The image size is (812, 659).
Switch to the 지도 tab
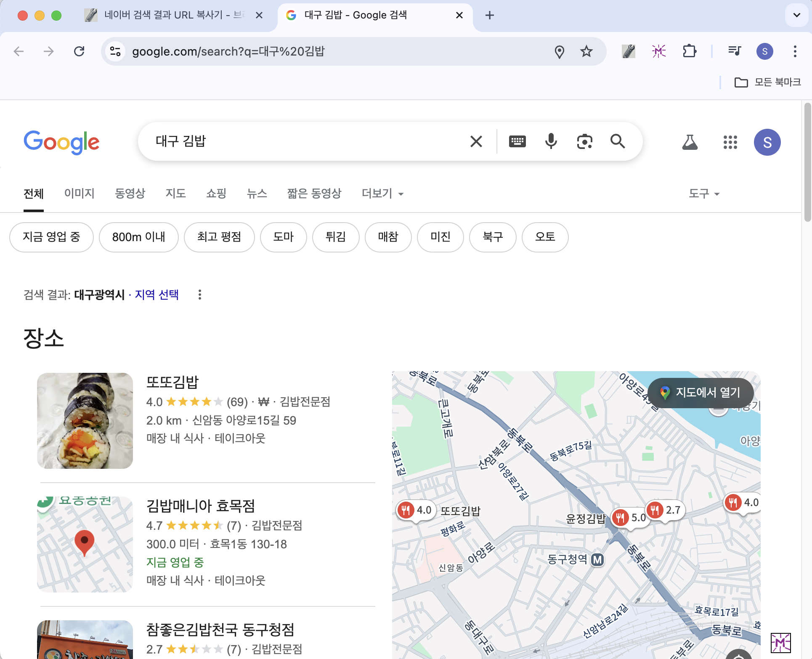pyautogui.click(x=175, y=194)
